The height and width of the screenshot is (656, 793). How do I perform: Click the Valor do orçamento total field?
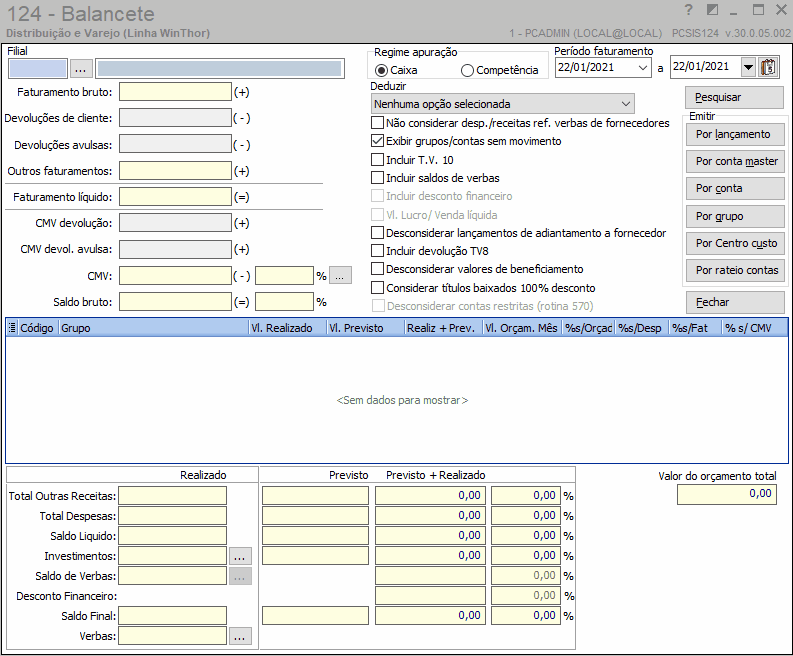727,494
